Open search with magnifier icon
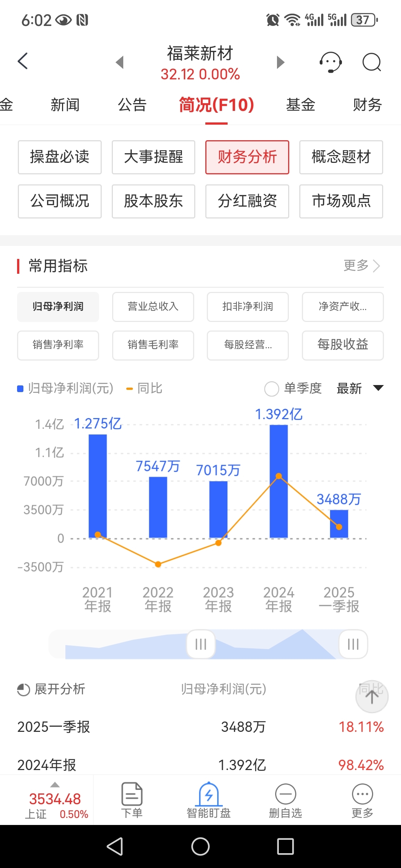This screenshot has height=868, width=401. pos(372,62)
